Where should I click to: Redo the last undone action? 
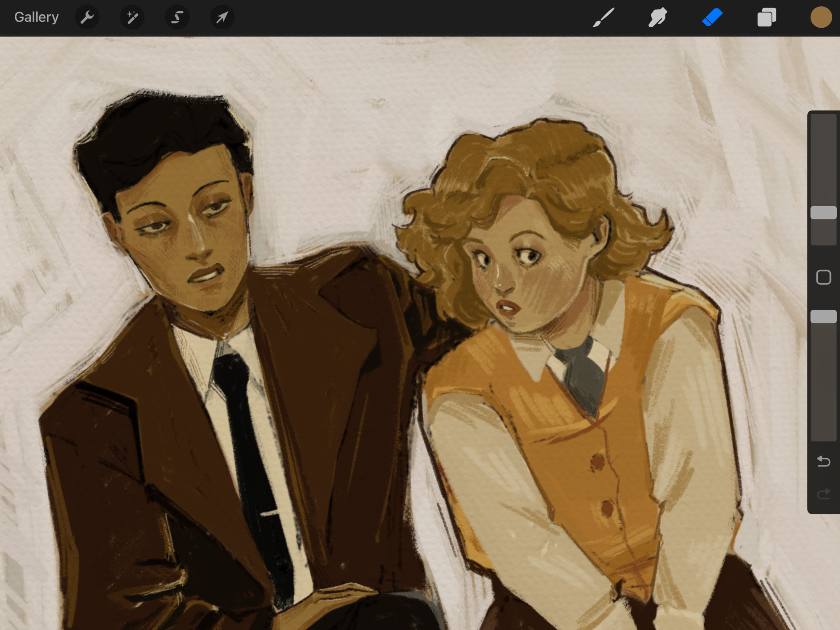(x=824, y=493)
